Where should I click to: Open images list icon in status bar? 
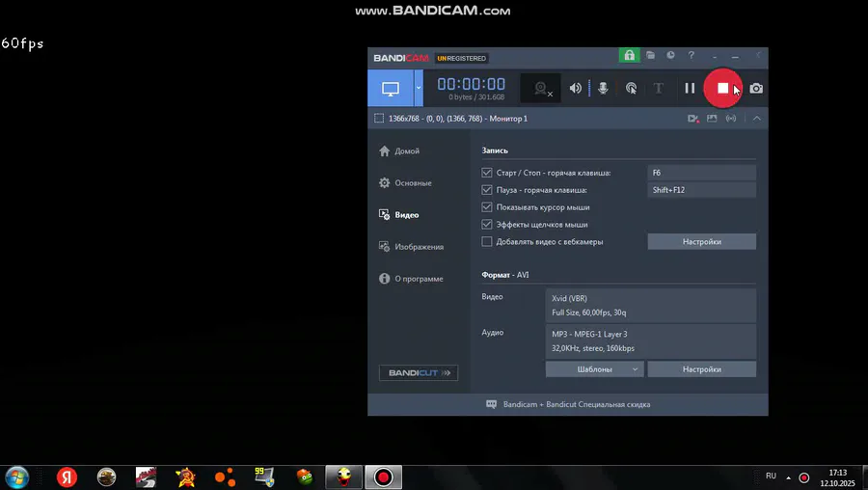tap(712, 119)
